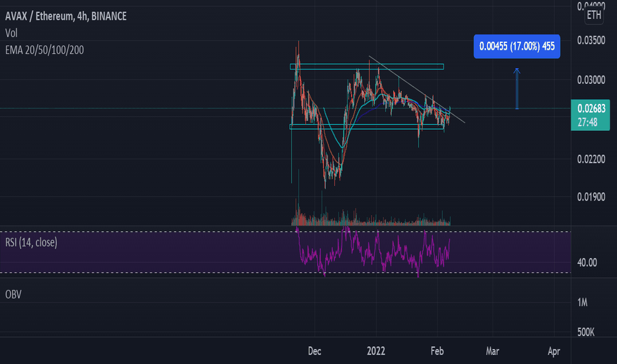Click the 2022 time axis label
This screenshot has width=617, height=364.
[376, 351]
